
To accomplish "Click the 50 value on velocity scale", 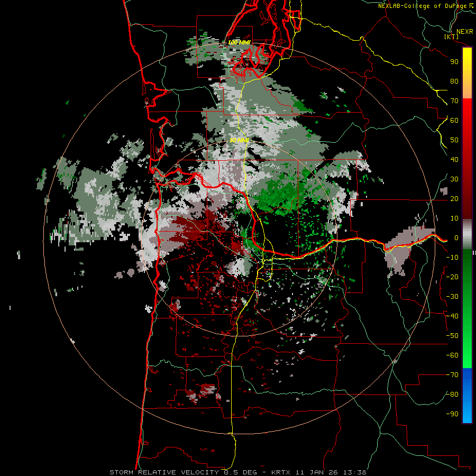I will click(x=454, y=140).
